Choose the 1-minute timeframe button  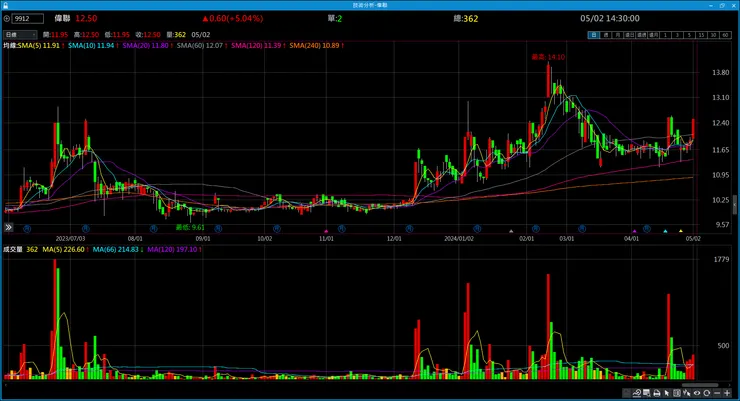665,35
